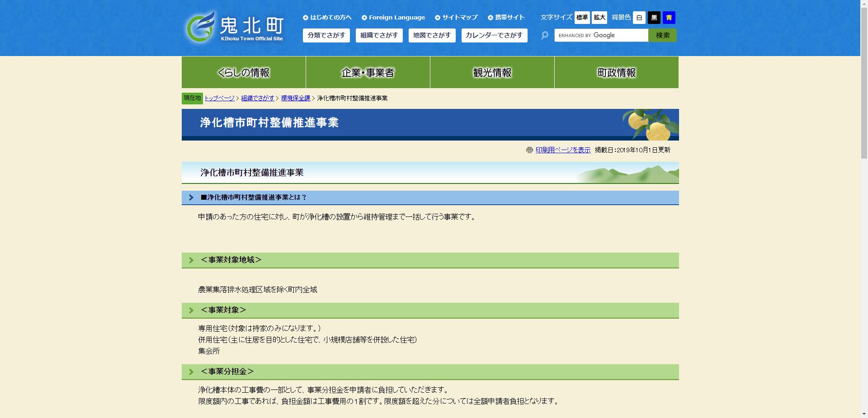Click the 検索 search button
The image size is (868, 418).
(662, 35)
